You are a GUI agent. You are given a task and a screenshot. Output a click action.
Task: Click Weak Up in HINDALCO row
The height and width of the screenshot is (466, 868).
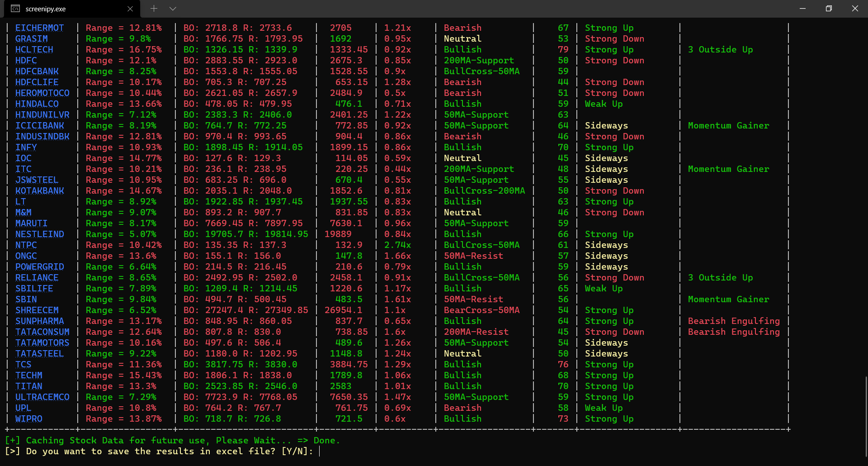tap(604, 104)
